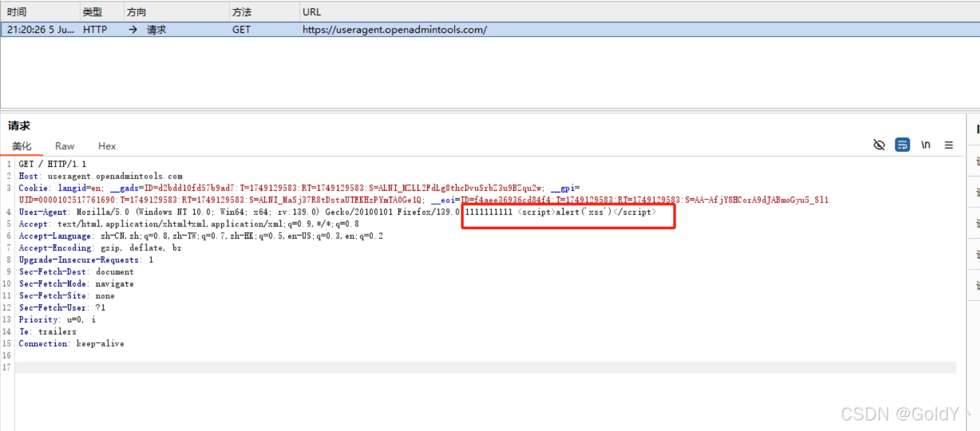Click the Cookie header name
Screen dimensions: 980x431
(x=34, y=188)
